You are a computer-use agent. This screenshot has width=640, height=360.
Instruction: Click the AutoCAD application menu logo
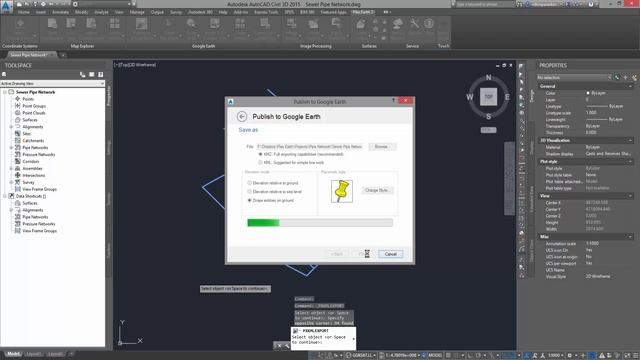click(6, 6)
